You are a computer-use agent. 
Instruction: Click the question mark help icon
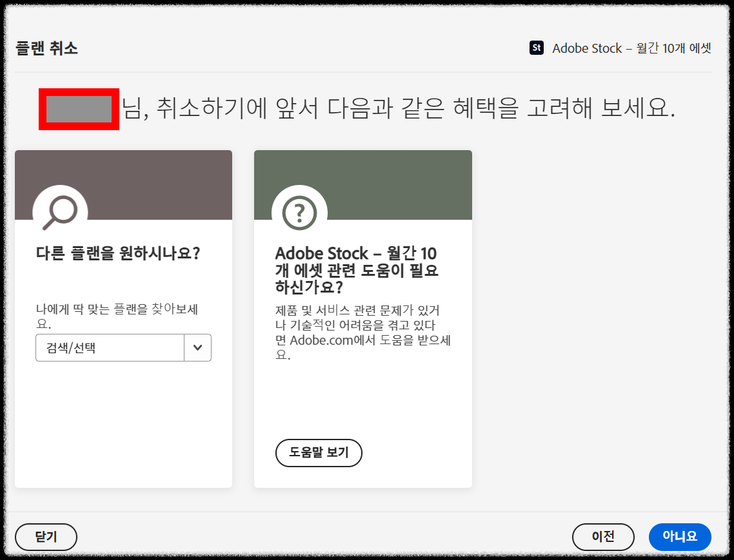click(x=299, y=213)
